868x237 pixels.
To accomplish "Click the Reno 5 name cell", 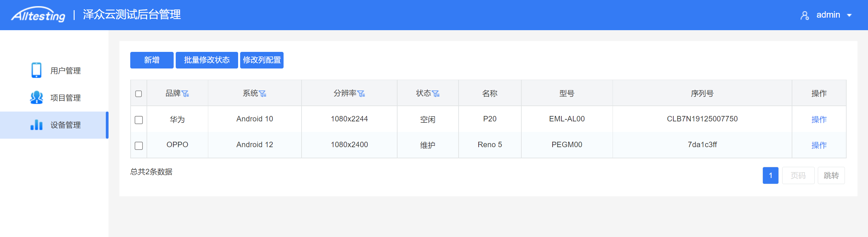I will click(489, 145).
